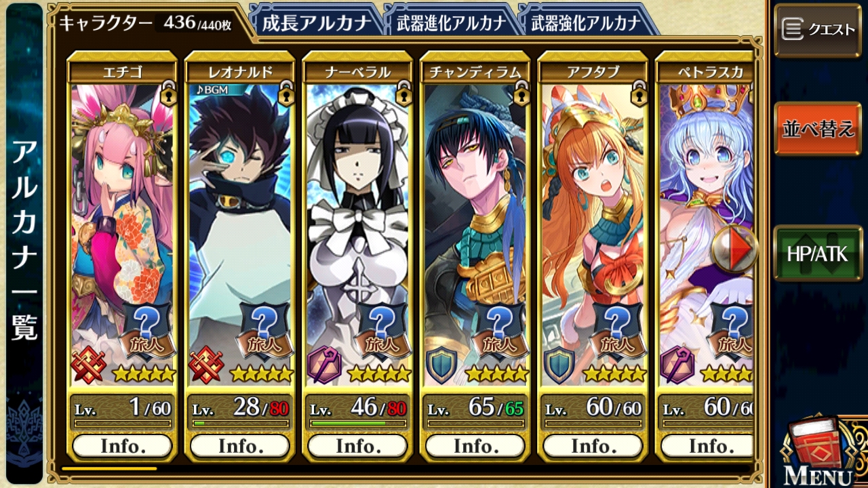Open the red book MENU icon
The height and width of the screenshot is (488, 868).
click(816, 451)
